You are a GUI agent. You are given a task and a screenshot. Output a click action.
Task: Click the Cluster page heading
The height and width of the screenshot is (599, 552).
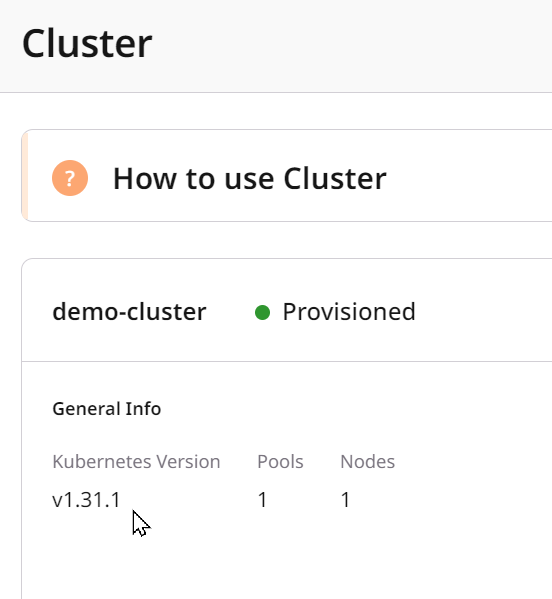click(87, 44)
